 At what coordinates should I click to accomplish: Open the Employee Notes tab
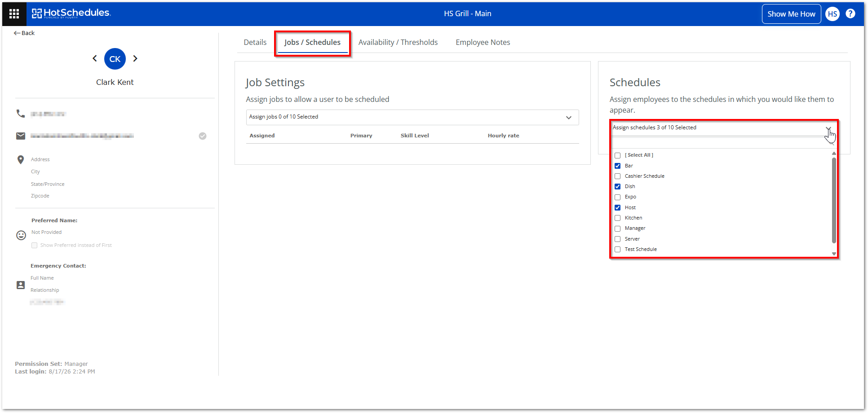pos(483,42)
